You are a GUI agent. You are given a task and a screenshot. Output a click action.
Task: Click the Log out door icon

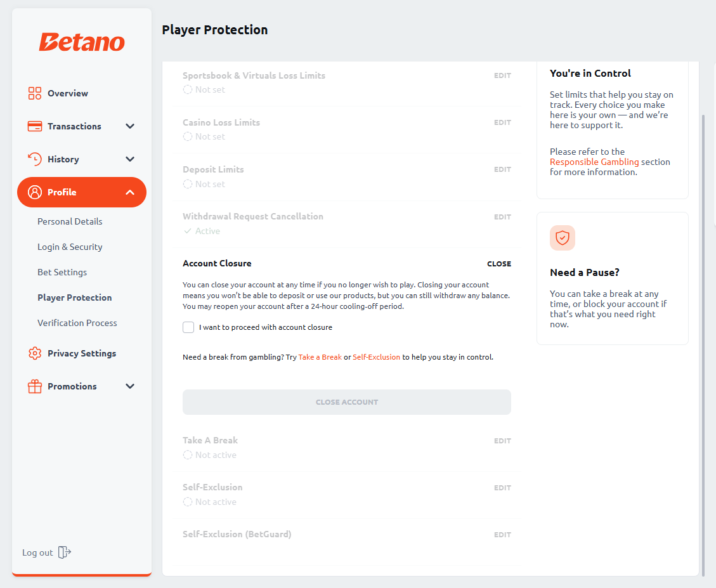point(65,552)
